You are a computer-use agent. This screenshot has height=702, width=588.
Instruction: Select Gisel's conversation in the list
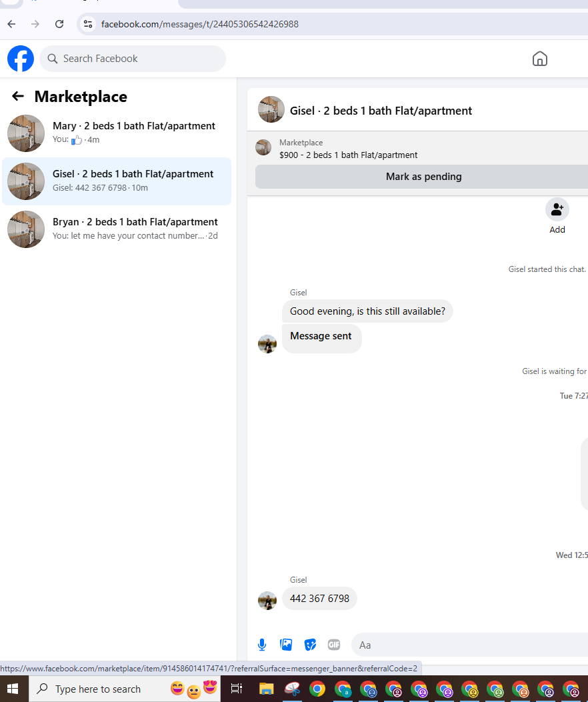pos(117,181)
